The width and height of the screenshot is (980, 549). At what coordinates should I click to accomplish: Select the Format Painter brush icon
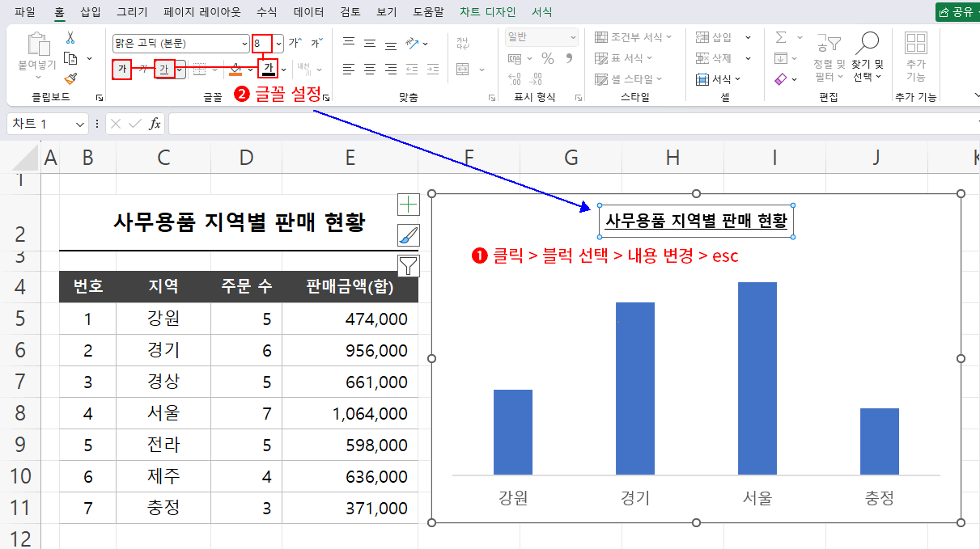70,78
